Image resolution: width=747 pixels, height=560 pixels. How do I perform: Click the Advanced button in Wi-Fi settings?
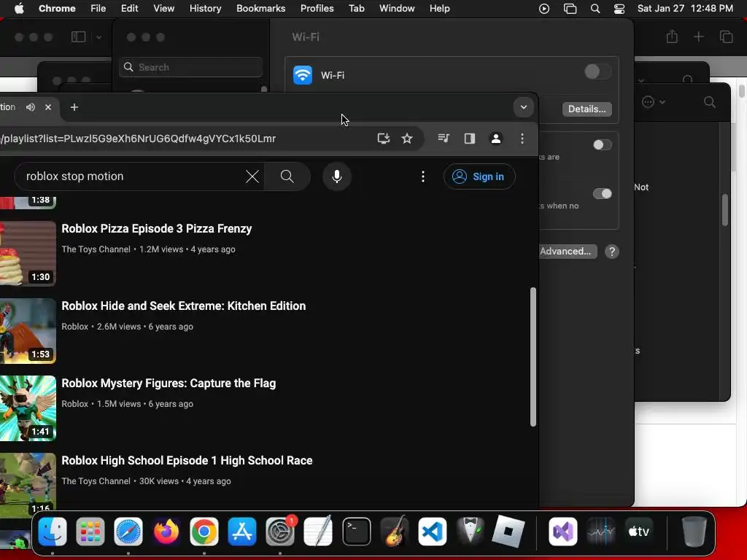568,252
